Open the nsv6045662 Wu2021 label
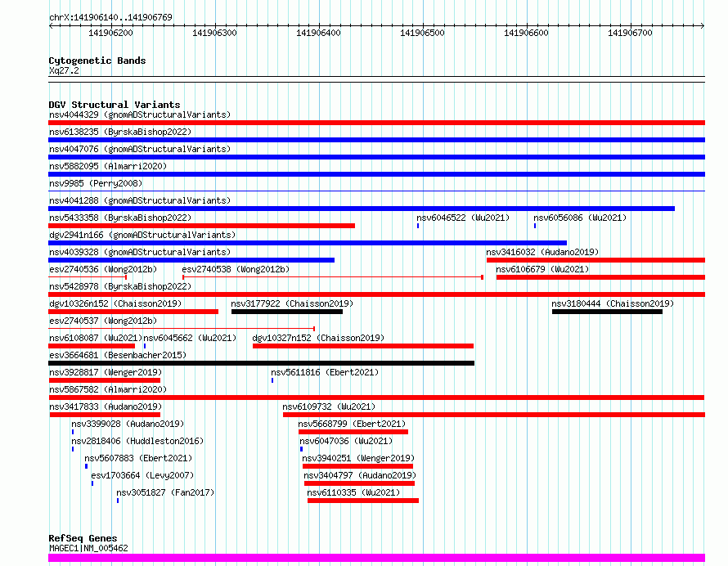The image size is (728, 566). pos(190,338)
